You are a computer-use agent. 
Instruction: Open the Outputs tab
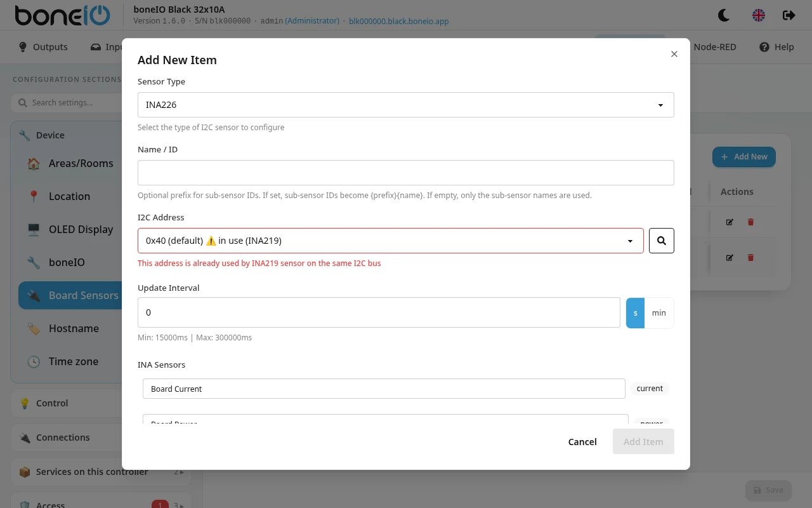[x=43, y=47]
